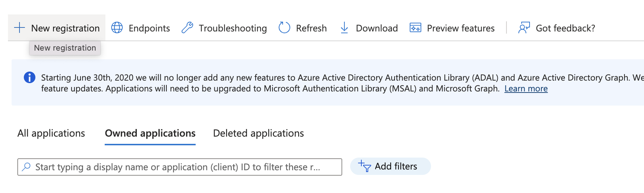The image size is (644, 193).
Task: Refresh the list via Refresh label
Action: click(x=311, y=28)
